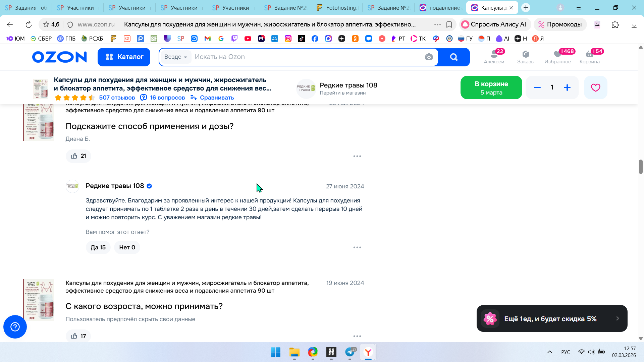The width and height of the screenshot is (644, 362).
Task: Vote Нет 0 on seller answer
Action: click(x=127, y=247)
